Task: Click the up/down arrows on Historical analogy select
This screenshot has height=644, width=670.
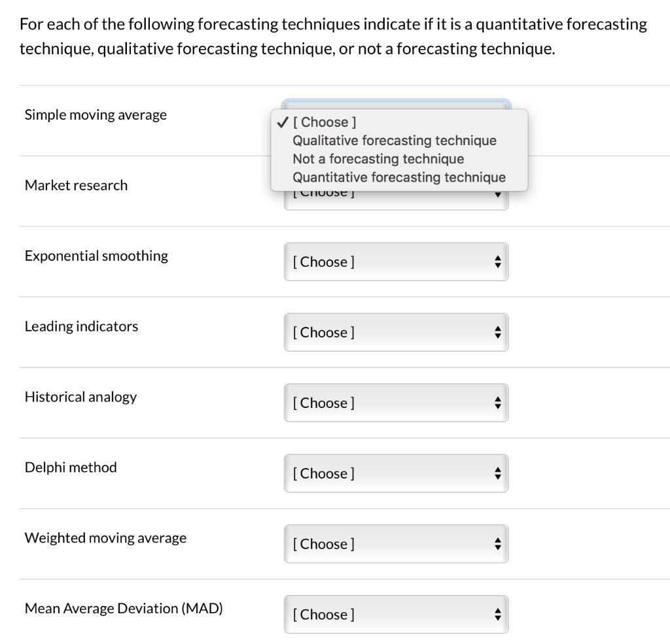Action: point(499,403)
